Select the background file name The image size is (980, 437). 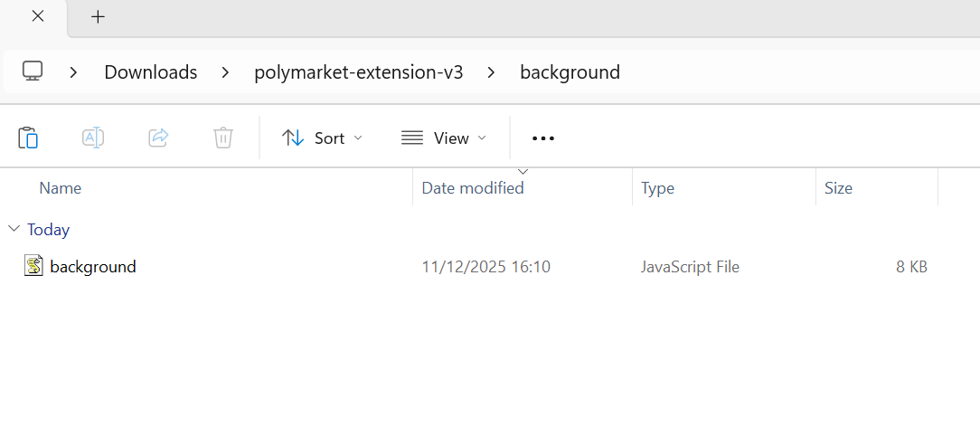click(x=93, y=267)
